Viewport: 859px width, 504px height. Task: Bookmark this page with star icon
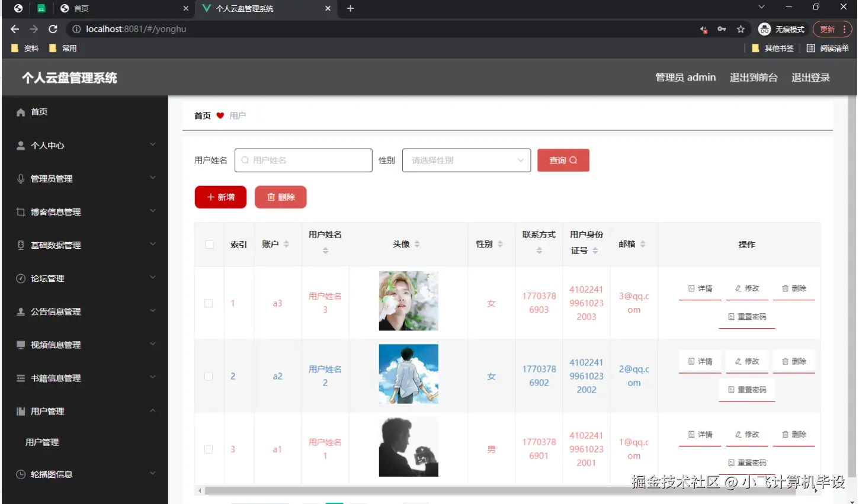click(741, 29)
